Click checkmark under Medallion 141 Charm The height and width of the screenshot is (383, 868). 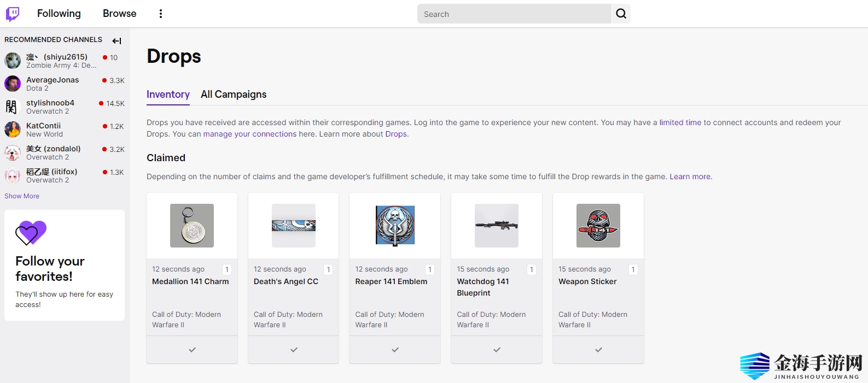coord(192,350)
